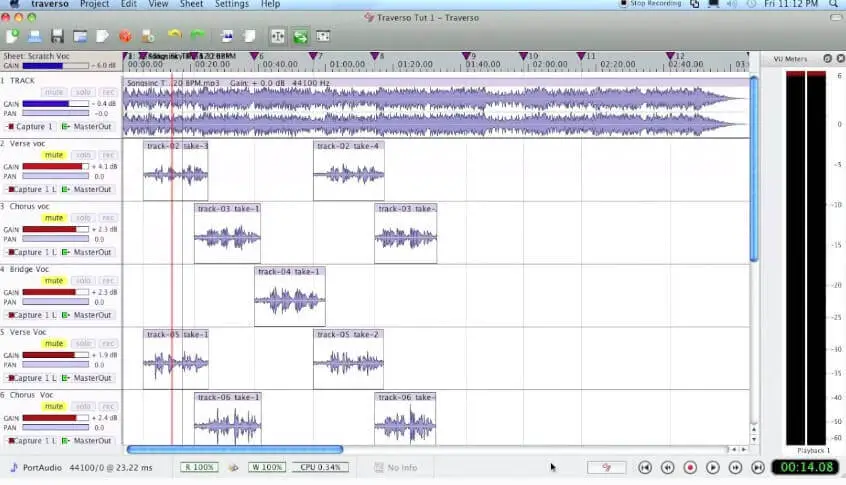Viewport: 846px width, 485px height.
Task: Click the No Info status icon
Action: (x=379, y=467)
